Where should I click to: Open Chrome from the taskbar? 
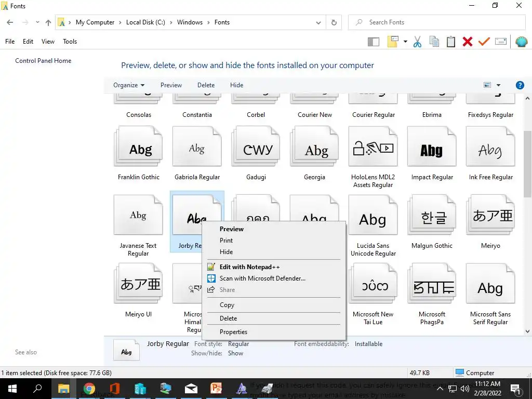89,389
